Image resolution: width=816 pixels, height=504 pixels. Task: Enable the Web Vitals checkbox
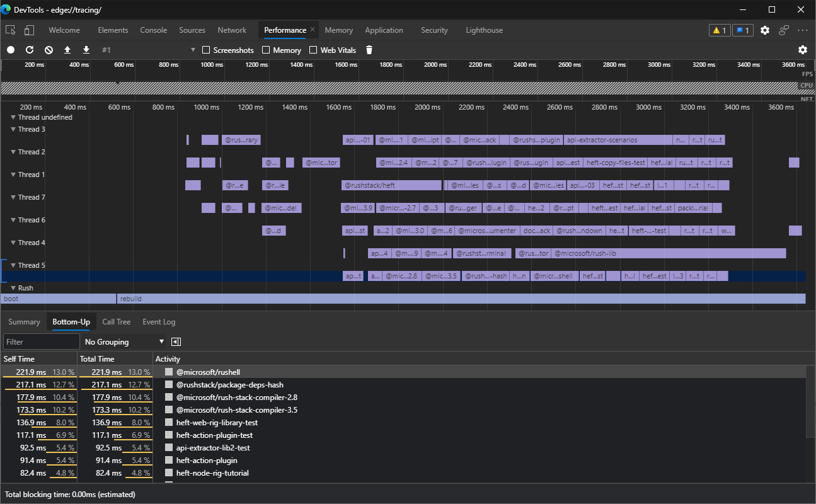click(x=313, y=50)
